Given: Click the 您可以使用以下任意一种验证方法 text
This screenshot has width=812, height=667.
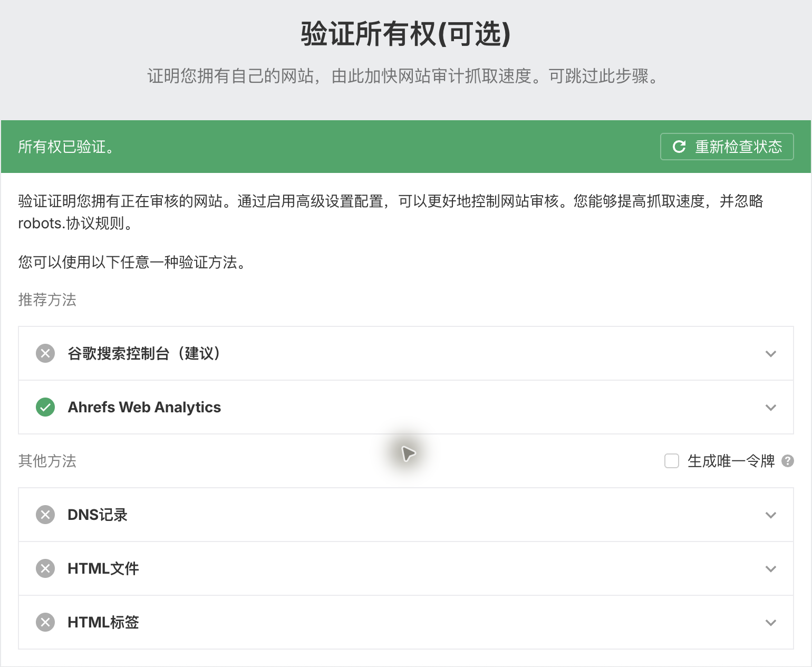Looking at the screenshot, I should click(132, 262).
